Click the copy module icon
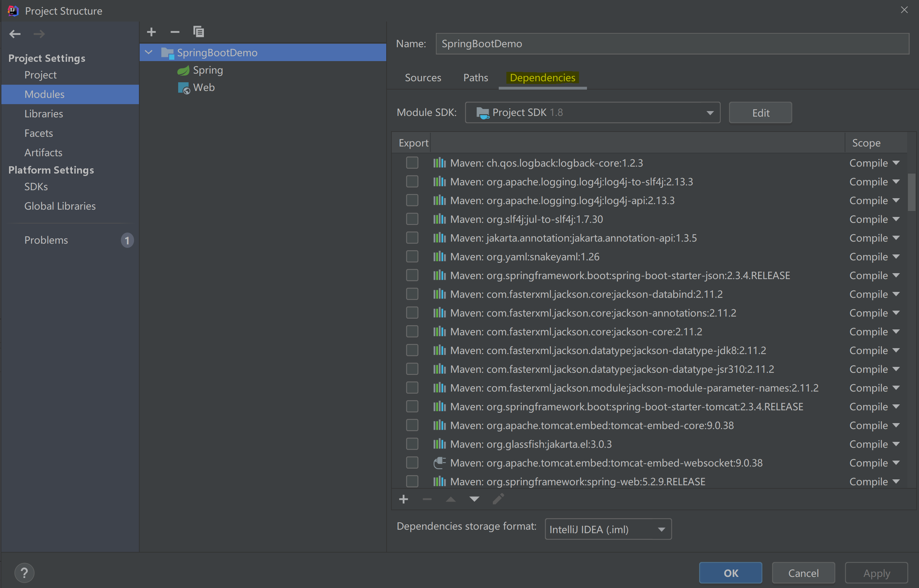This screenshot has height=588, width=919. 199,32
